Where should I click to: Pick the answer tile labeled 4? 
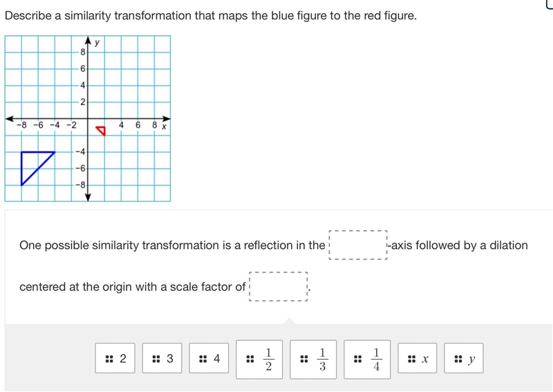pyautogui.click(x=209, y=358)
